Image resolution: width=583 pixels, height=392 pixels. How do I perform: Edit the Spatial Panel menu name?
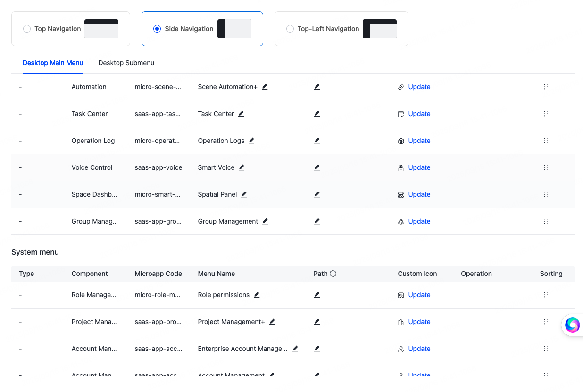pos(244,194)
